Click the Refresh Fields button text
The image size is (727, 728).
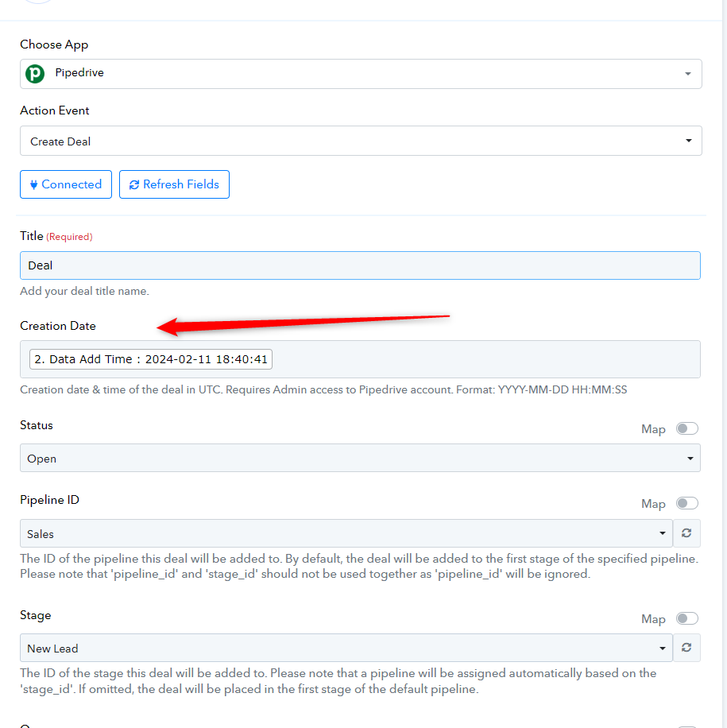click(181, 184)
